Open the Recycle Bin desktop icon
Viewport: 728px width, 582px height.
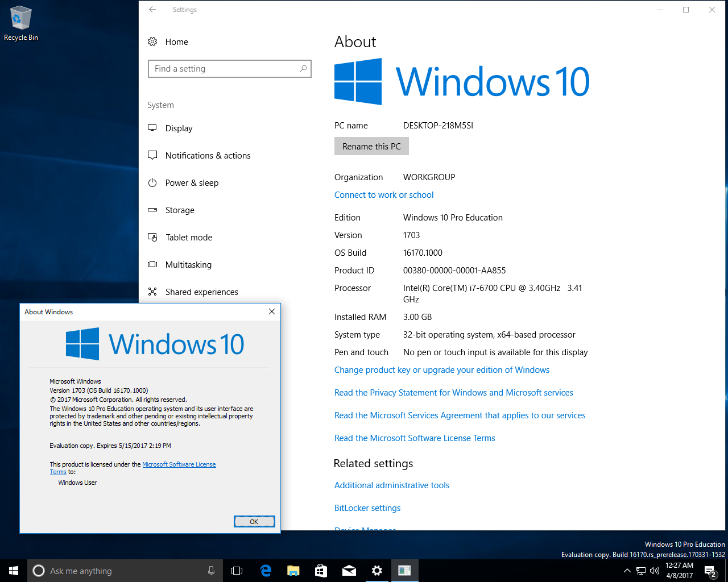point(21,24)
